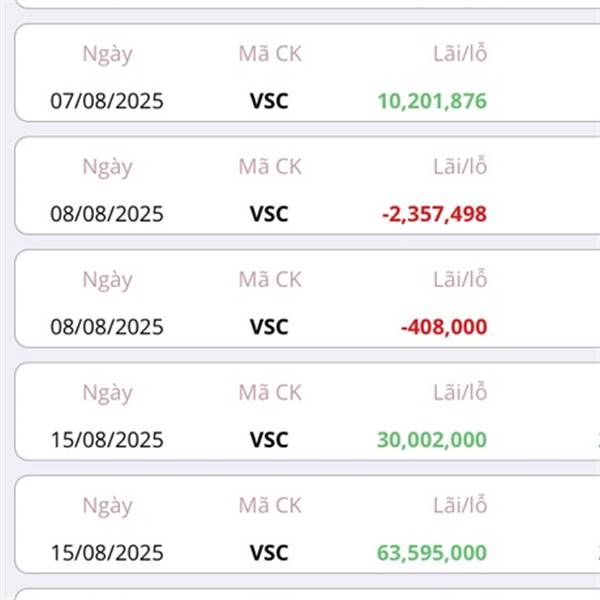Select the 08/08/2025 date beside -2,357,498
600x600 pixels.
107,214
